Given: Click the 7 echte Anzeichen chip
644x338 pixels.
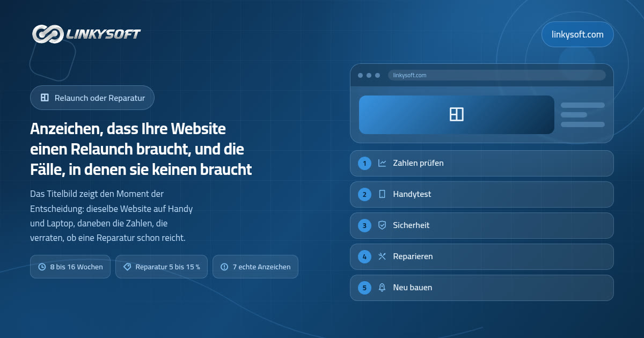Looking at the screenshot, I should pyautogui.click(x=255, y=267).
